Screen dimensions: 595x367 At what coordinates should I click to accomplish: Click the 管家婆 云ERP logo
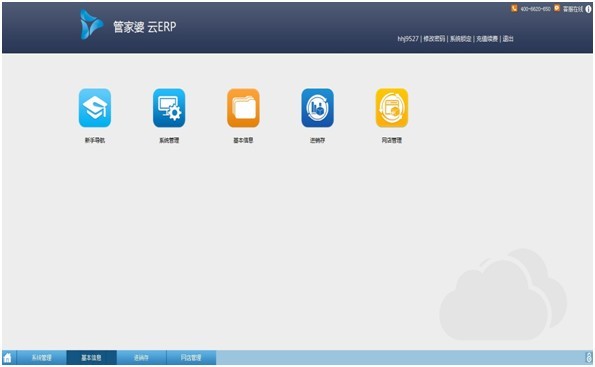click(128, 25)
